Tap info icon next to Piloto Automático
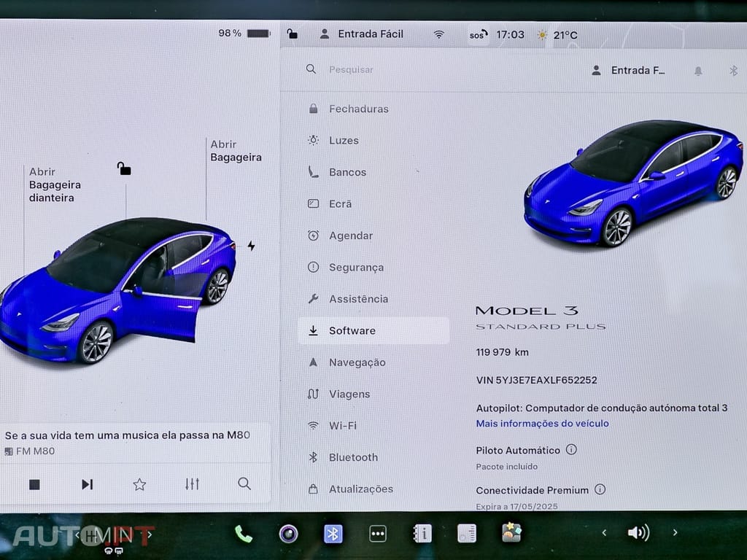Screen dimensions: 747x560 pyautogui.click(x=571, y=449)
